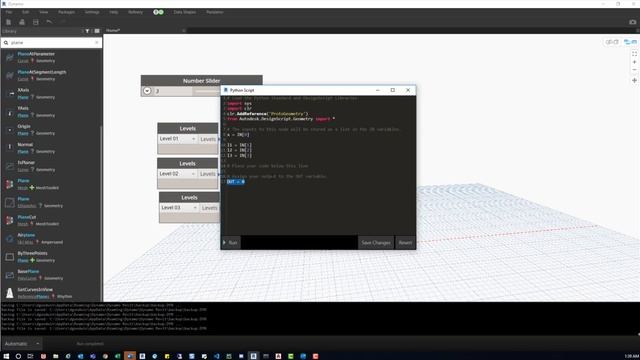Click the camera export icon at top right

pyautogui.click(x=633, y=22)
